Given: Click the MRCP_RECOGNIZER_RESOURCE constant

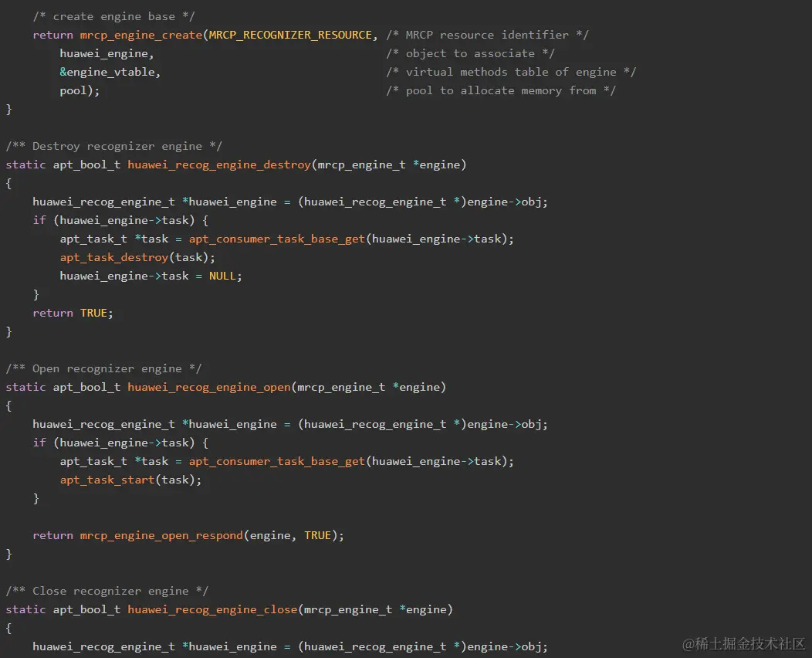Looking at the screenshot, I should pos(290,36).
